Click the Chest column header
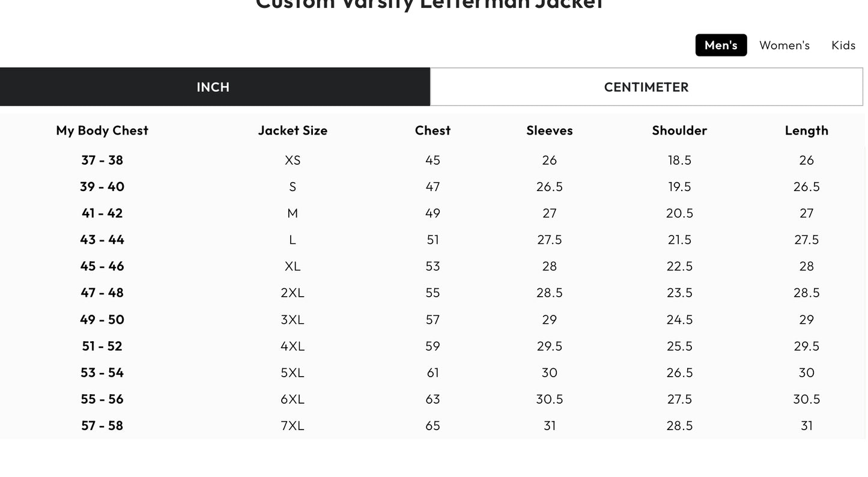868x477 pixels. [x=432, y=129]
